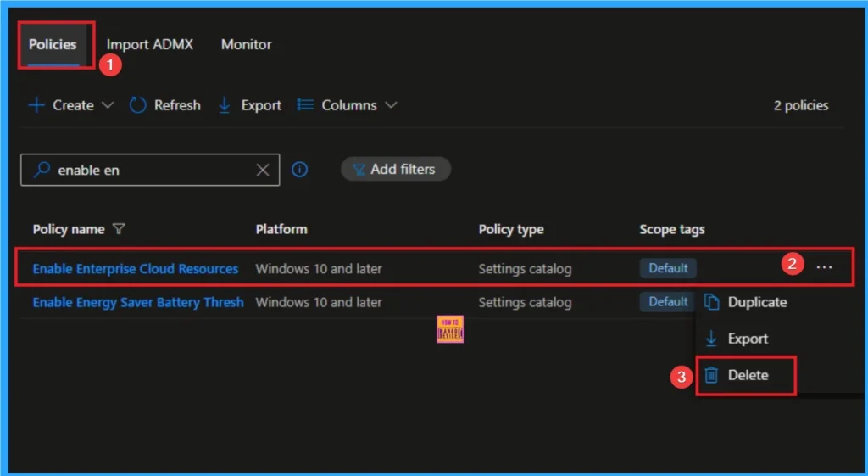Click the Policy name column header
The height and width of the screenshot is (476, 868).
coord(69,229)
